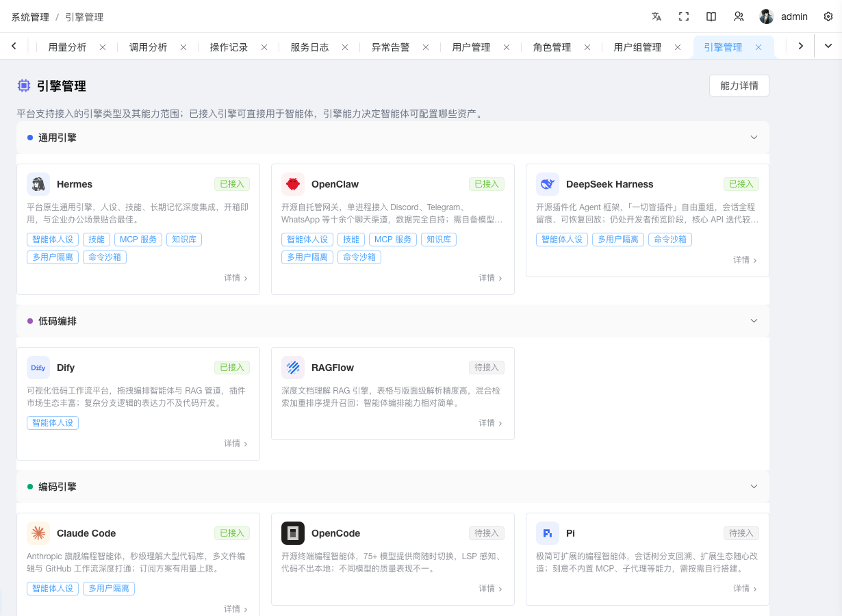This screenshot has width=842, height=616.
Task: Collapse the 通用引擎 section
Action: (754, 137)
